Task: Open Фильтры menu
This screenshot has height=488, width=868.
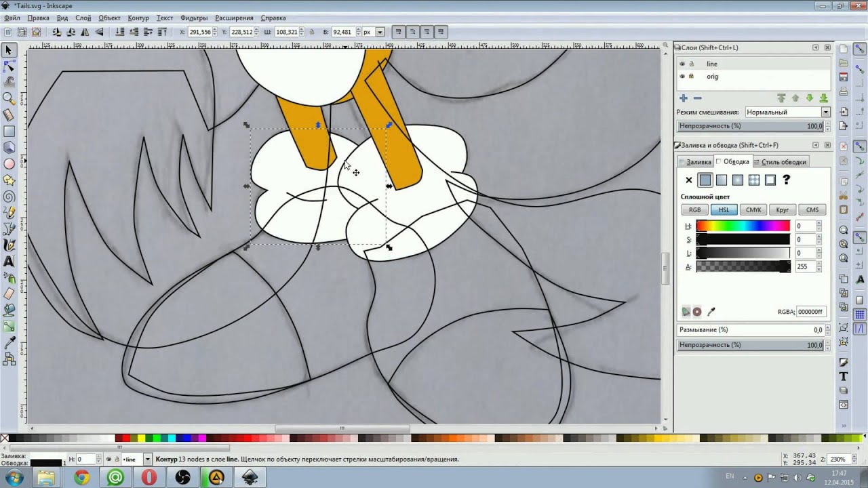Action: click(194, 18)
